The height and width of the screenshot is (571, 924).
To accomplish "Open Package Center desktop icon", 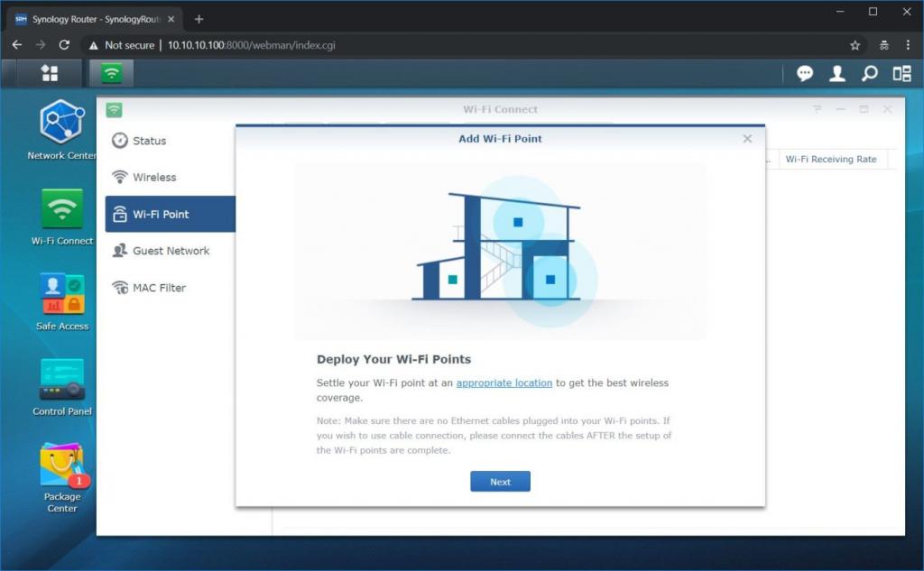I will pos(61,465).
